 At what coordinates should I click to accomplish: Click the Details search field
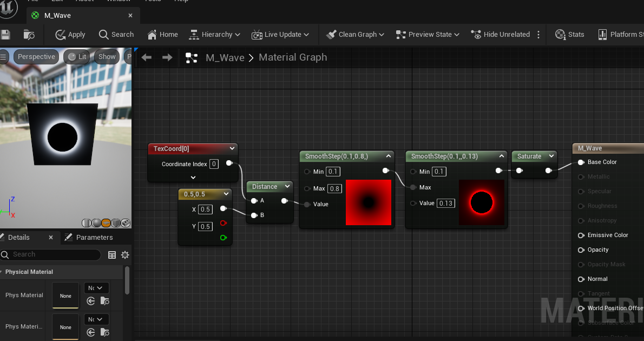[50, 255]
